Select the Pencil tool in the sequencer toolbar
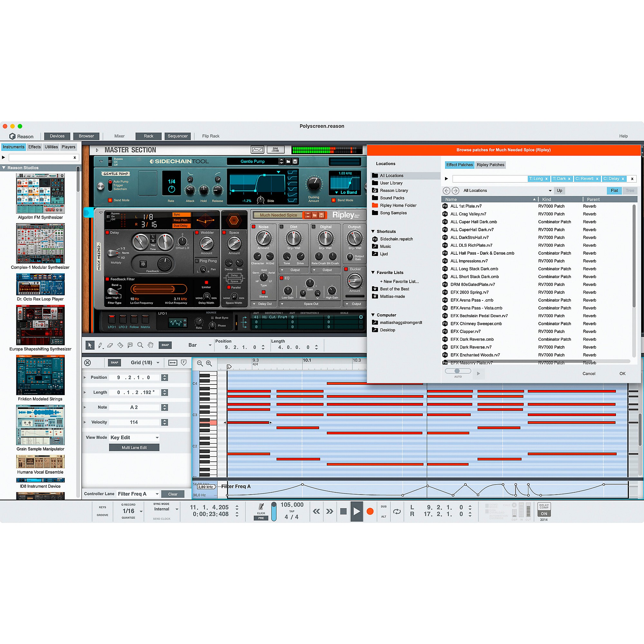This screenshot has width=644, height=644. 101,345
